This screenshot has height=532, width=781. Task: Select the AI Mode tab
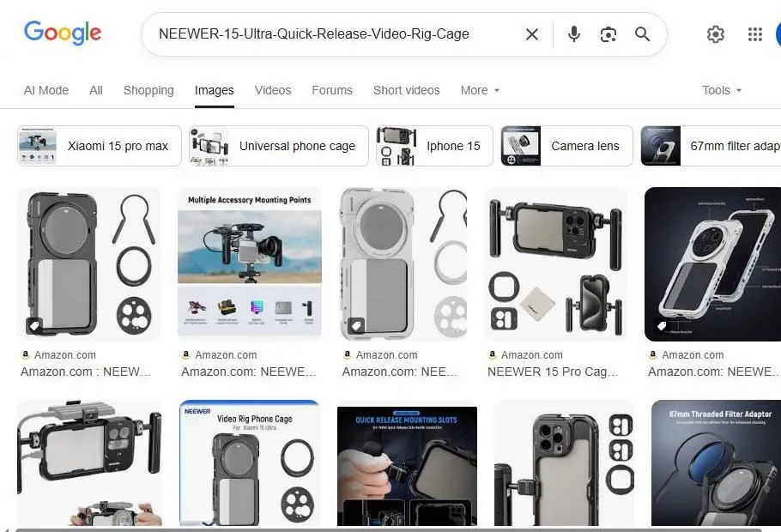(45, 90)
